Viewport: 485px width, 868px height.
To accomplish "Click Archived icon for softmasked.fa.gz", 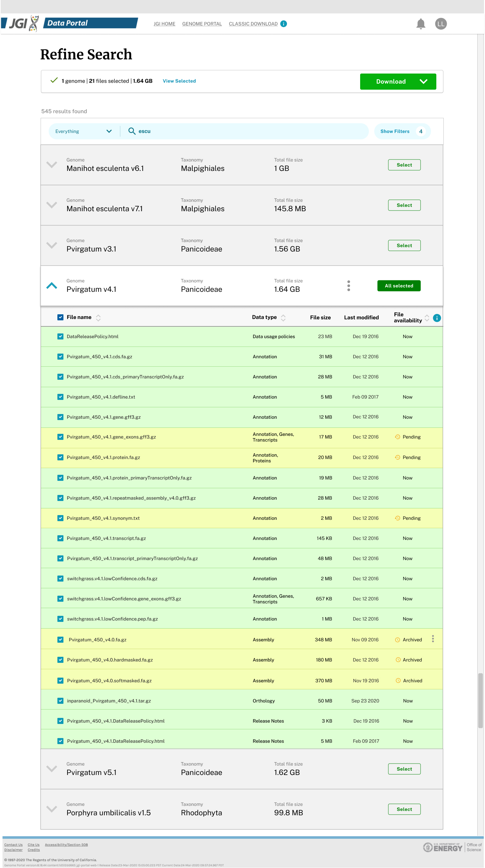I will pyautogui.click(x=398, y=681).
